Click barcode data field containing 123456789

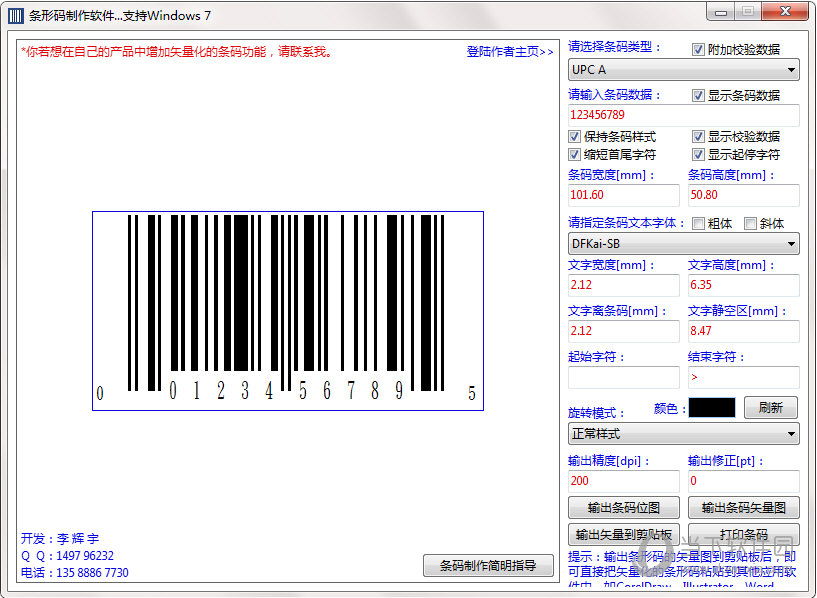click(684, 115)
